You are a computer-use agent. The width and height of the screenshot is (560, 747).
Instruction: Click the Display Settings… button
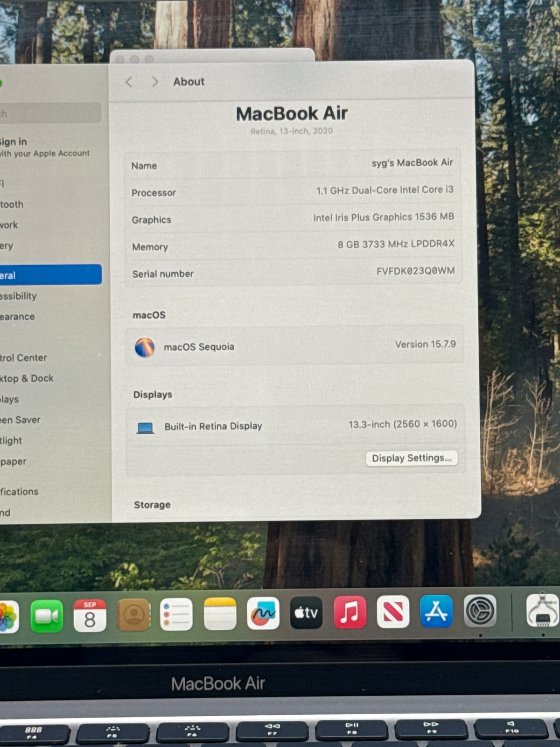(412, 458)
